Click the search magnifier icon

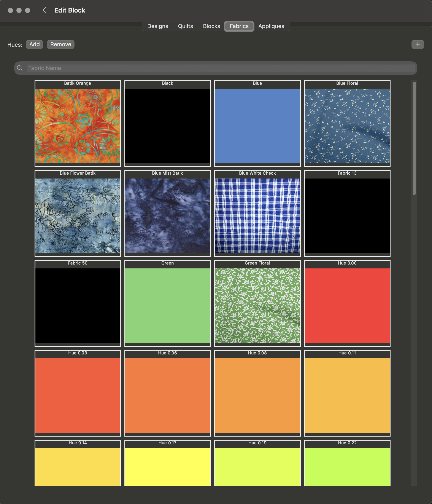20,68
